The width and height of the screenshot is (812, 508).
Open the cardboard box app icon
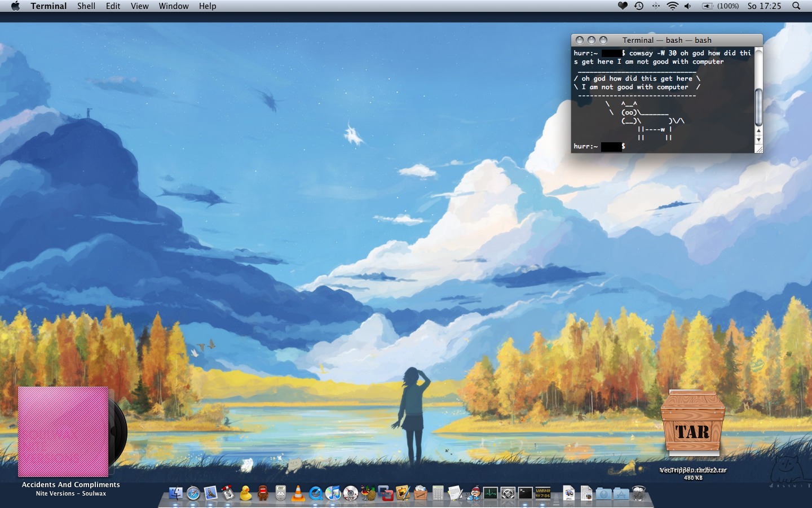tap(421, 493)
